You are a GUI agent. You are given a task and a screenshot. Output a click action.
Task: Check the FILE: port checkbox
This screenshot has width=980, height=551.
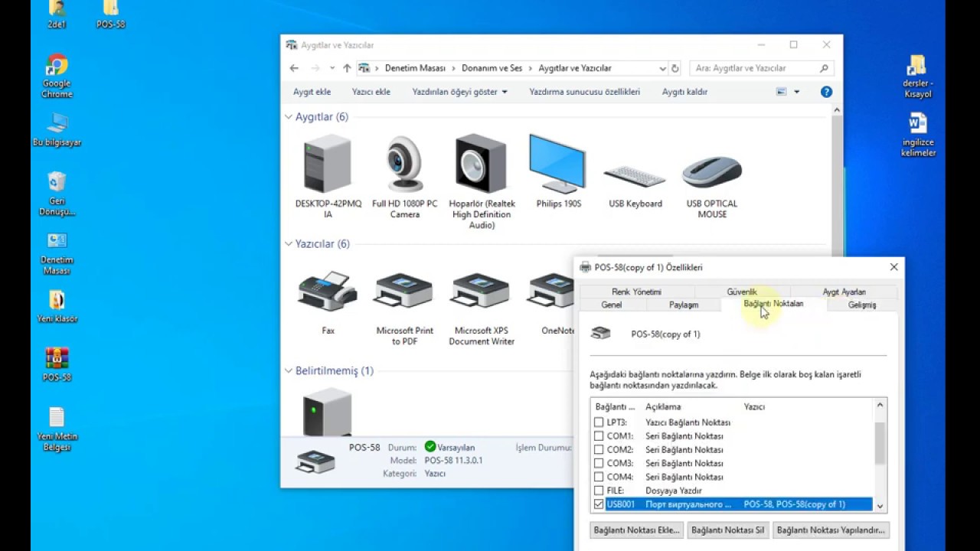[599, 491]
